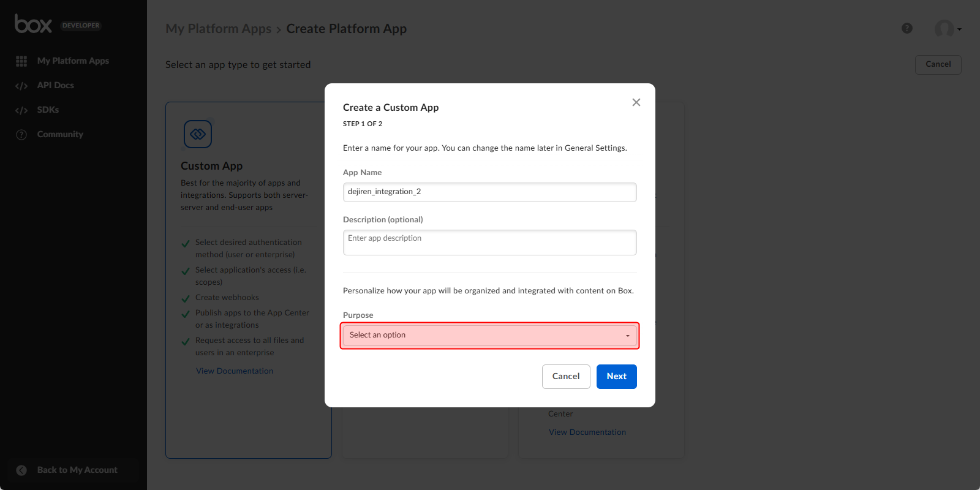980x490 pixels.
Task: Click 'Create Platform App' breadcrumb title
Action: coord(347,29)
